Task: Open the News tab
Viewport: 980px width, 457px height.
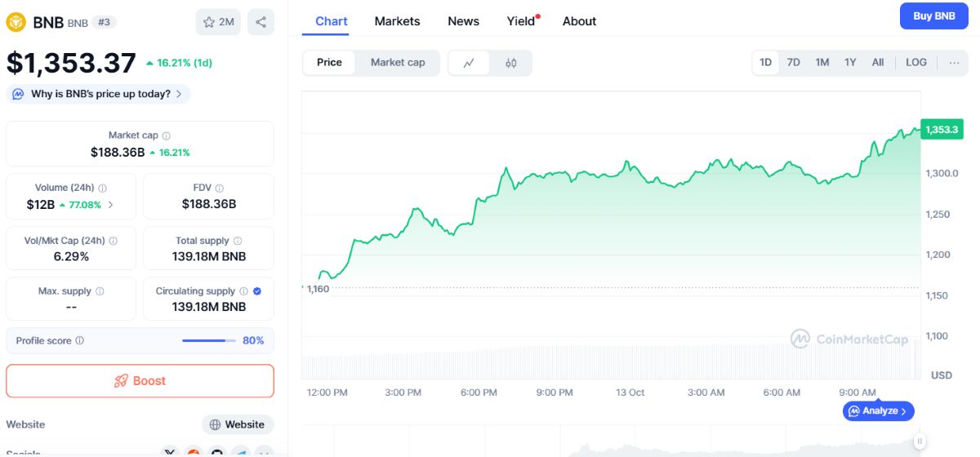Action: 464,21
